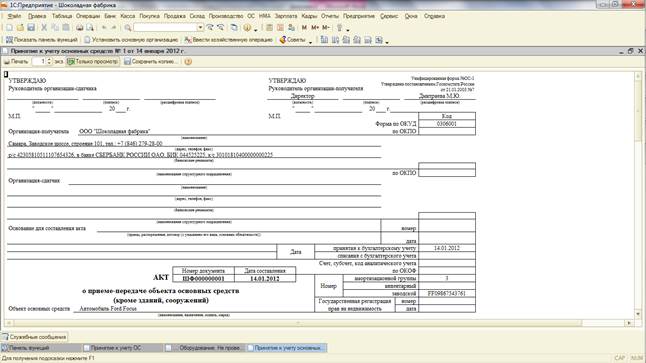This screenshot has height=363, width=646.
Task: Click the undo arrow icon
Action: 104,28
